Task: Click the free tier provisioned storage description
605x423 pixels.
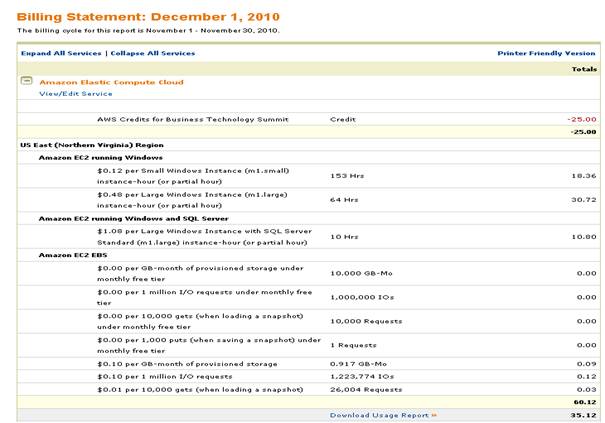Action: click(200, 273)
